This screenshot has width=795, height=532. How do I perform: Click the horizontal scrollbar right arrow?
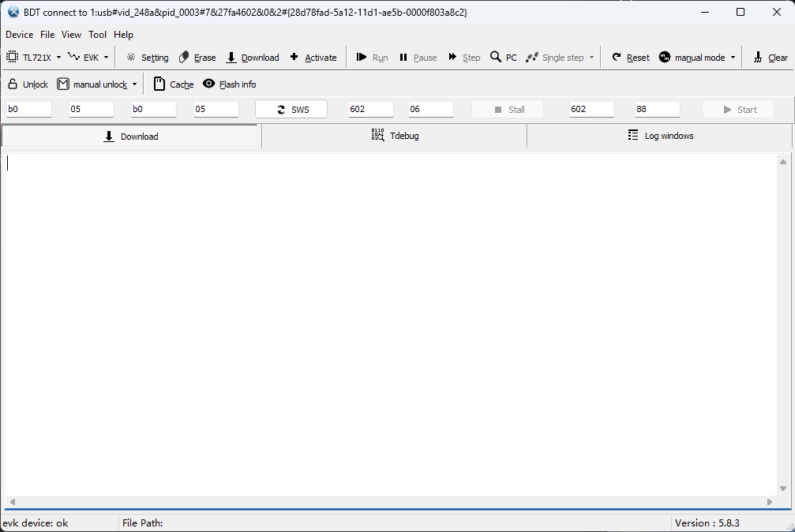coord(770,502)
